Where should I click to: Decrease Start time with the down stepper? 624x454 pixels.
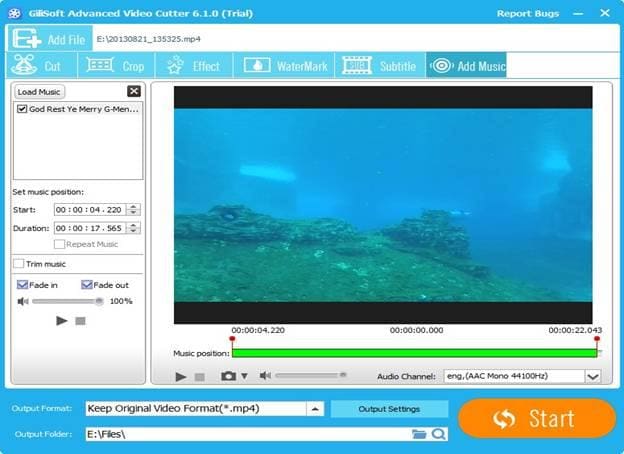tap(133, 212)
